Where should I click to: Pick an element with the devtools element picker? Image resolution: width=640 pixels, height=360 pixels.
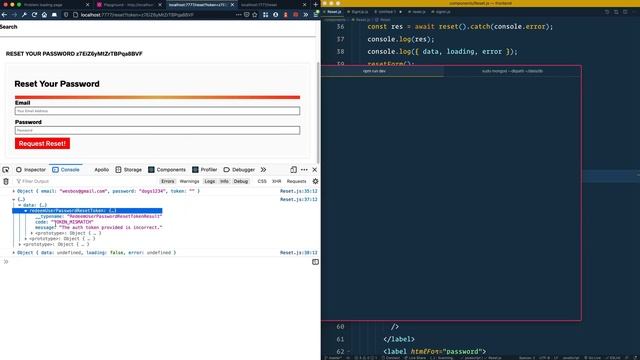pyautogui.click(x=6, y=170)
